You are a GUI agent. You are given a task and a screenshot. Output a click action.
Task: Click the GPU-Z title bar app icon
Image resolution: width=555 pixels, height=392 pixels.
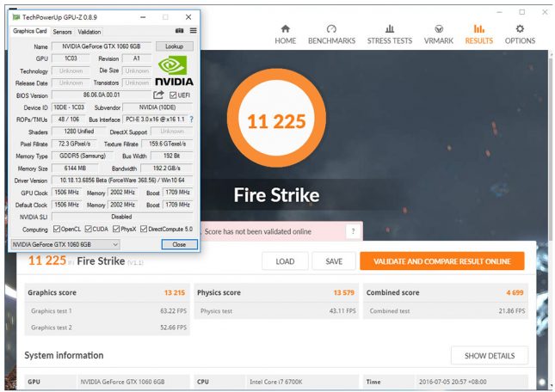pyautogui.click(x=16, y=17)
